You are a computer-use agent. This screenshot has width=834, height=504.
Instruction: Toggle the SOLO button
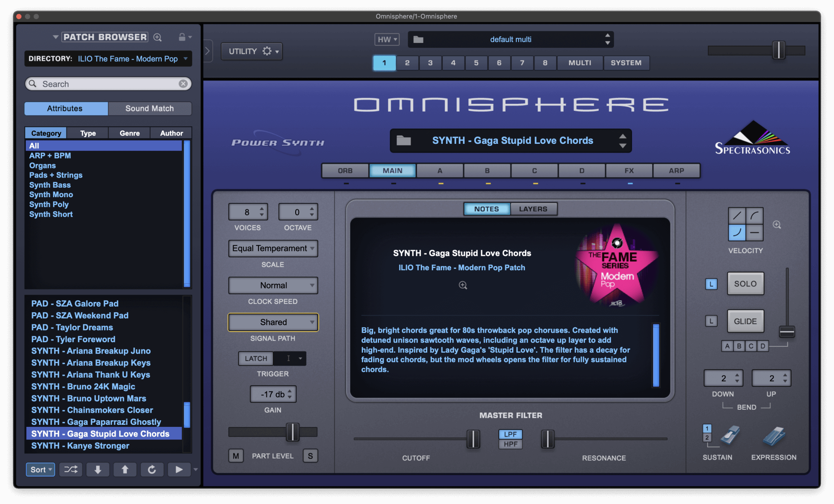tap(745, 283)
